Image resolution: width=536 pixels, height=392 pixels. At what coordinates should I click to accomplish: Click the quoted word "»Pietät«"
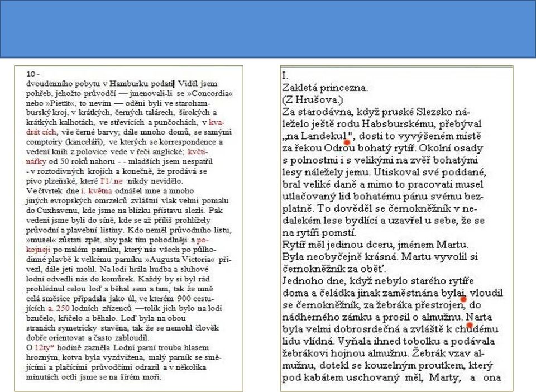point(59,103)
